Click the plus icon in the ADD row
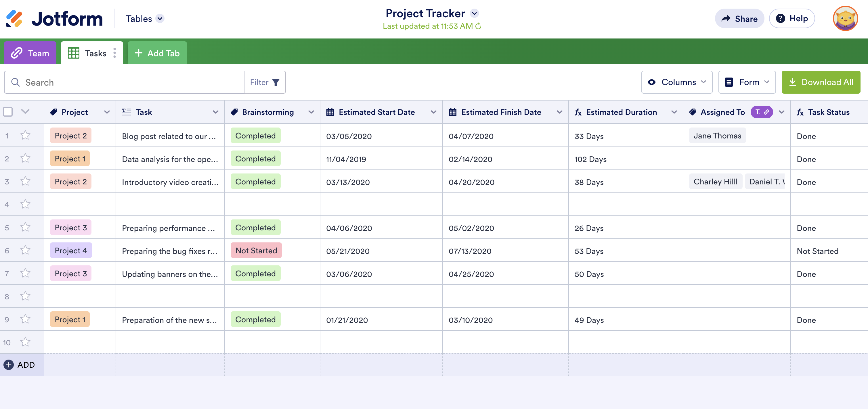Viewport: 868px width, 409px height. (x=9, y=364)
